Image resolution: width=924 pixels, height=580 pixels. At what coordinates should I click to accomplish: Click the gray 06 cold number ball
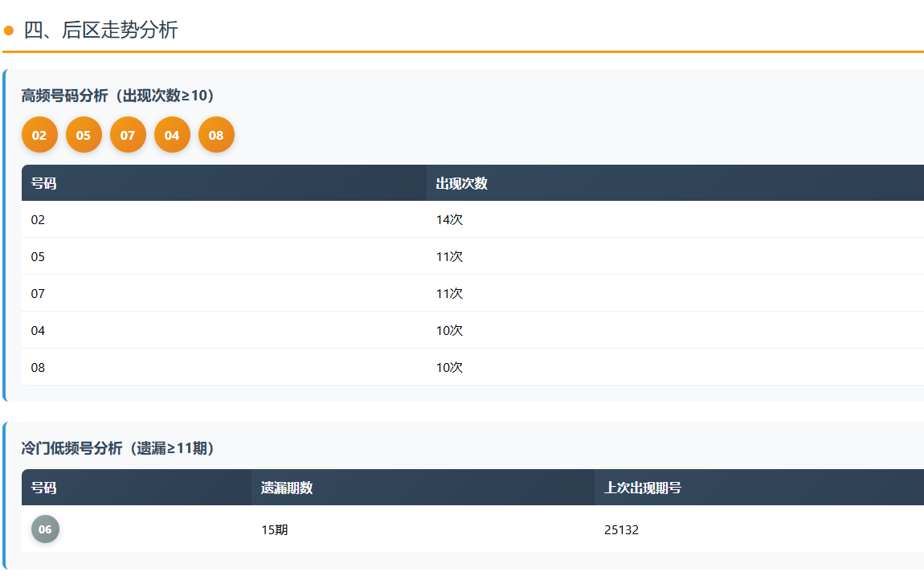tap(45, 529)
